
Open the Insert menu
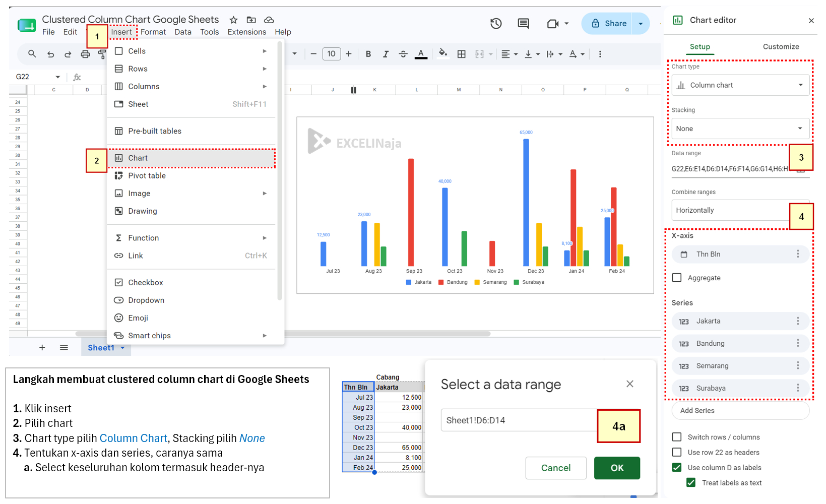click(x=121, y=32)
